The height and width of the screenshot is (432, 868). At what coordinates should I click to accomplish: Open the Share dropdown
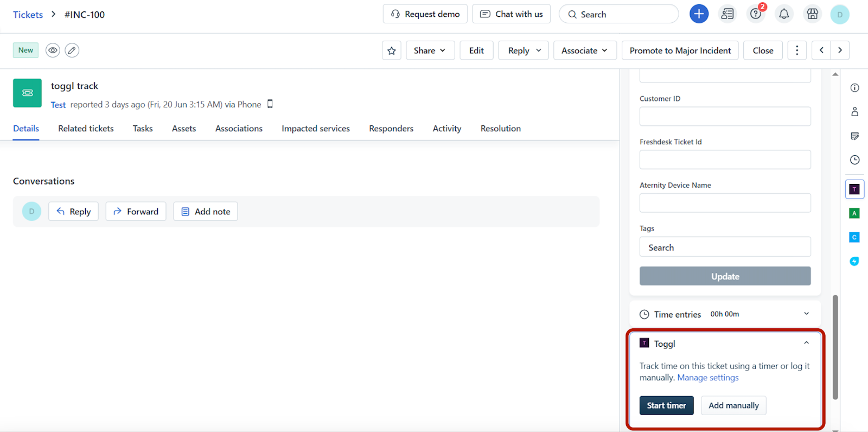430,50
